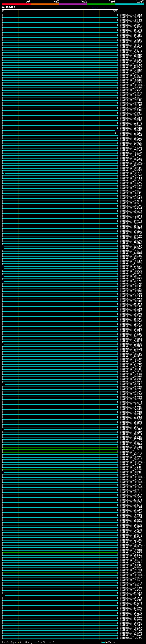Select hit label UniRef100_Q95P53

[131, 502]
